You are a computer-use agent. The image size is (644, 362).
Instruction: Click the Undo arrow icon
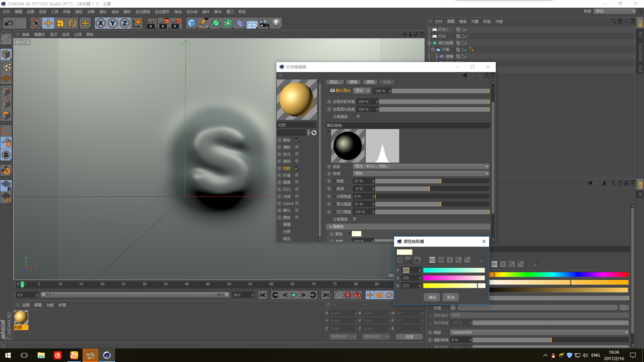point(9,23)
